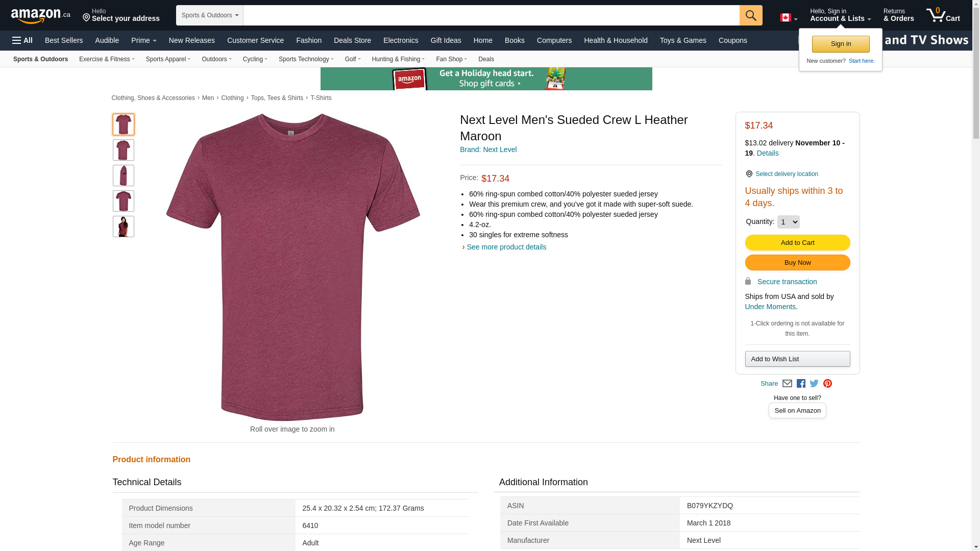Screen dimensions: 980x551
Task: Click Select delivery location link
Action: 787,174
